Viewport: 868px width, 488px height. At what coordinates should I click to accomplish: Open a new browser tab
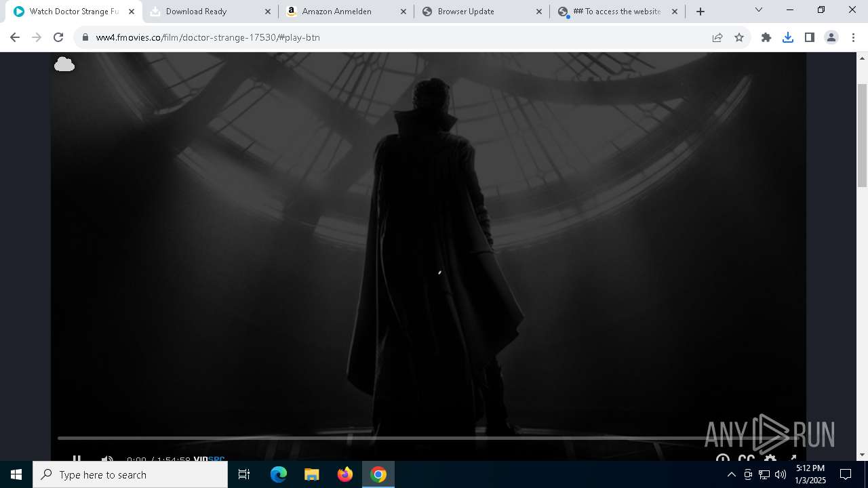[x=701, y=12]
